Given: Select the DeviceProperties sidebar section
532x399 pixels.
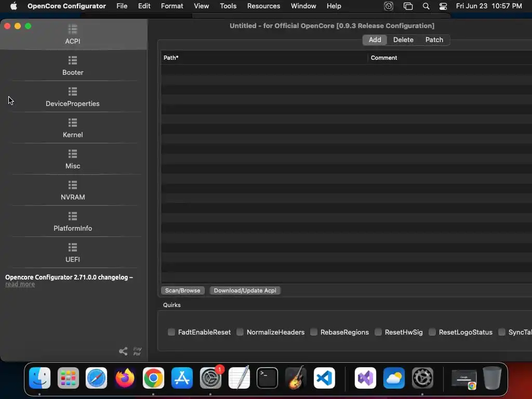Looking at the screenshot, I should (x=73, y=97).
